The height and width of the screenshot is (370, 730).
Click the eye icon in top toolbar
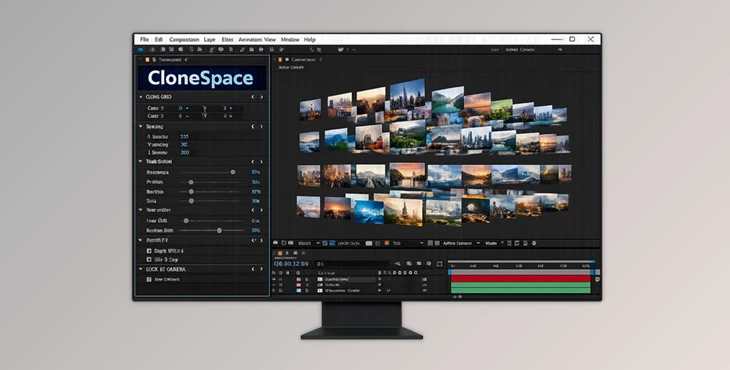point(221,49)
